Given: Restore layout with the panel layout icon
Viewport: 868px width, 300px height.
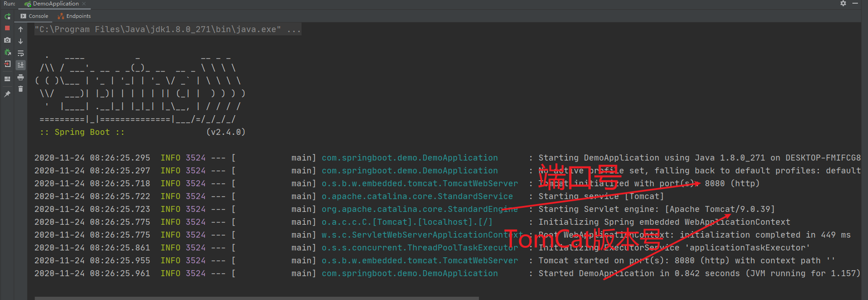Looking at the screenshot, I should tap(7, 79).
